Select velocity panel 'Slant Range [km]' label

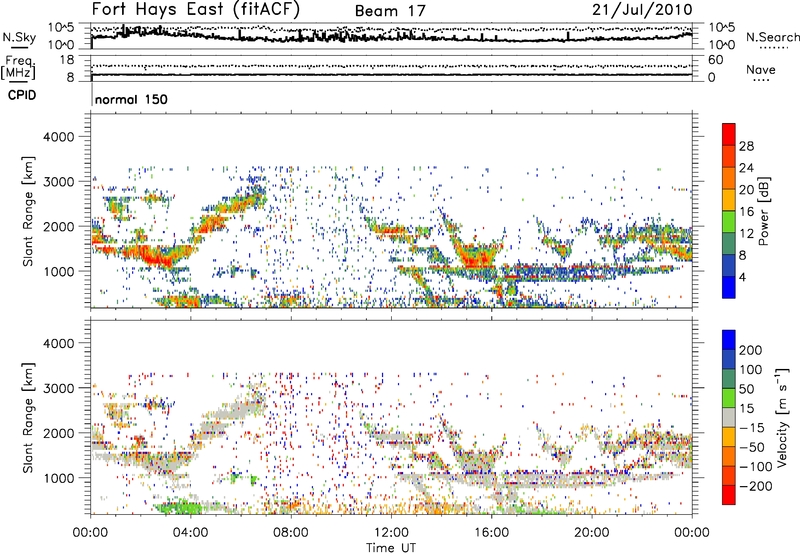(x=28, y=417)
